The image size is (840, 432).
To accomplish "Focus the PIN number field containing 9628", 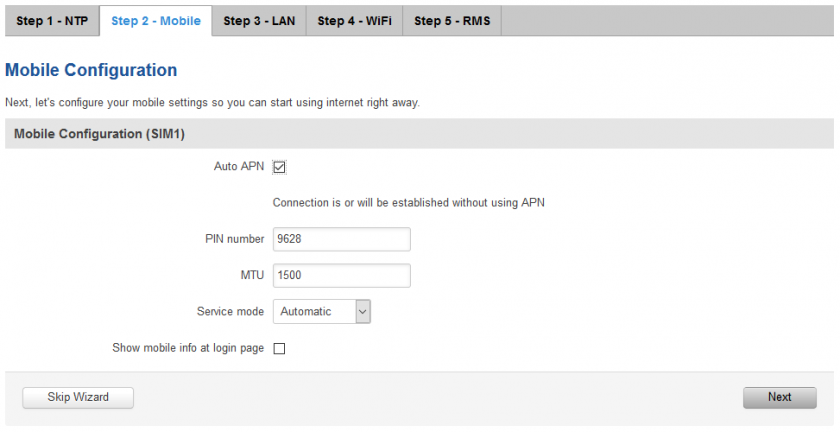I will [342, 239].
